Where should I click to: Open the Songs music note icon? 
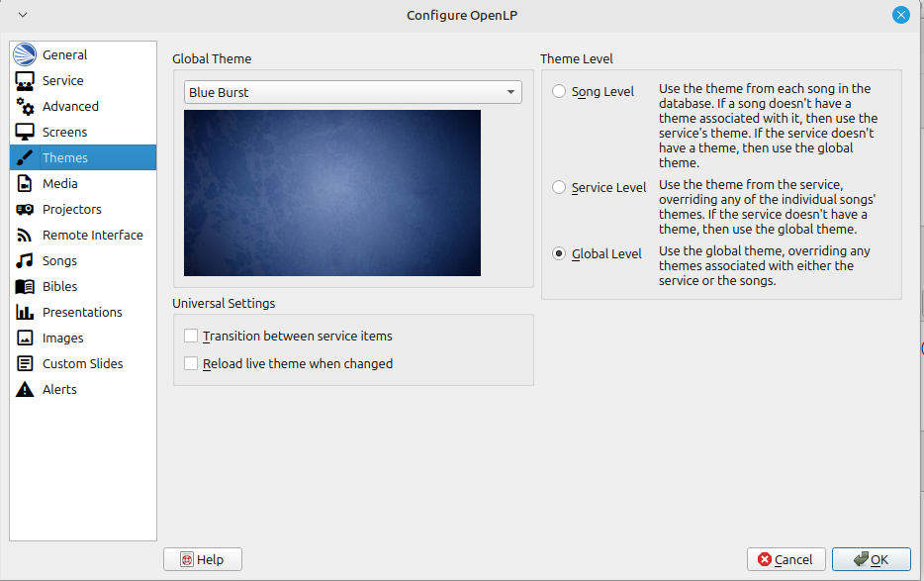25,261
